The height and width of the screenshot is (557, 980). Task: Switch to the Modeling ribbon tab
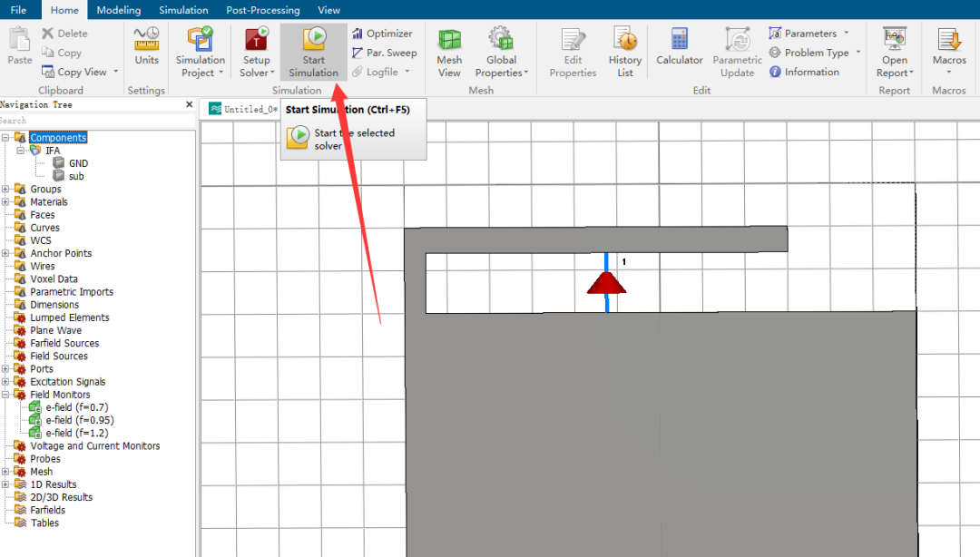119,10
